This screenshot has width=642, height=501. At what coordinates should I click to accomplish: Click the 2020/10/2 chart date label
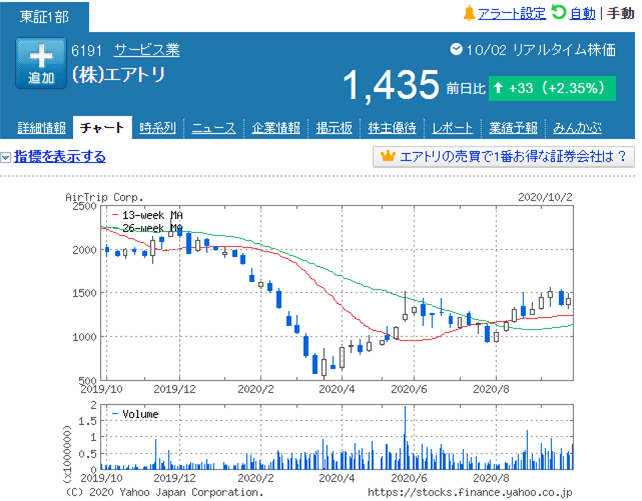545,197
